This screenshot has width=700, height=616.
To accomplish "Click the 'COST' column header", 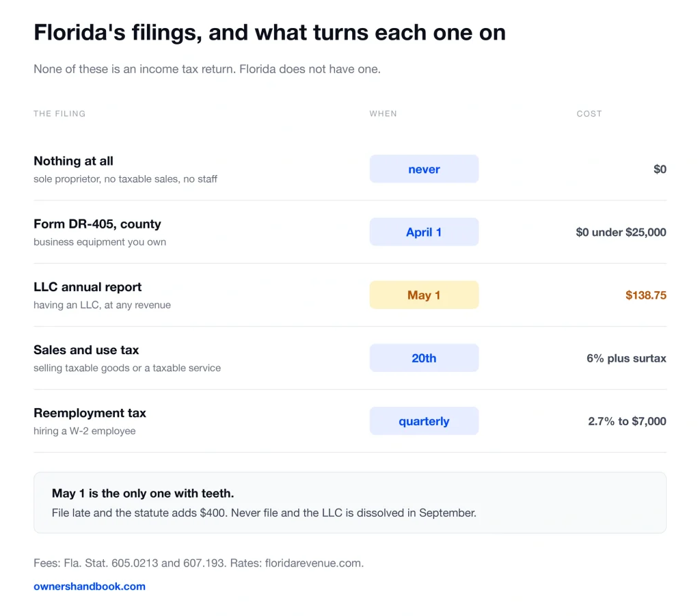I will click(589, 113).
